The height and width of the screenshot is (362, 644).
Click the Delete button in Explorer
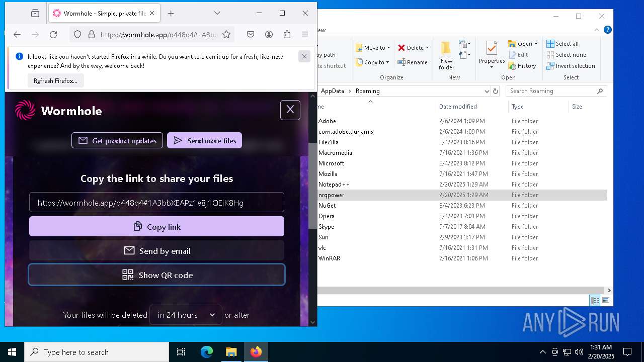(x=410, y=48)
